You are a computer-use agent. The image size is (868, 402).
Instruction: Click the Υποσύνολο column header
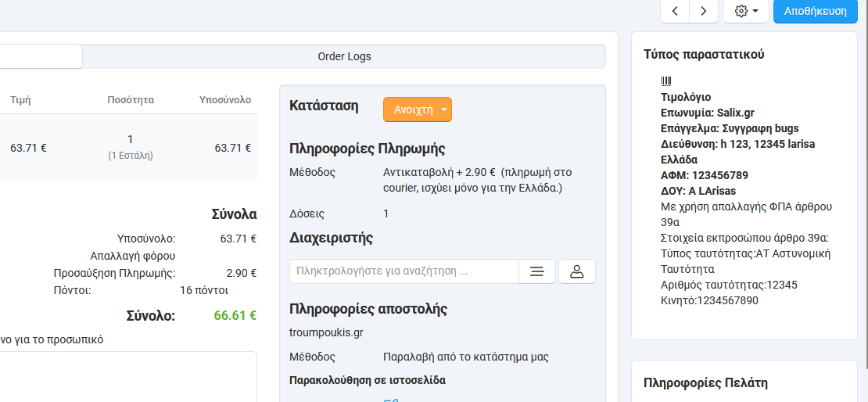click(225, 99)
